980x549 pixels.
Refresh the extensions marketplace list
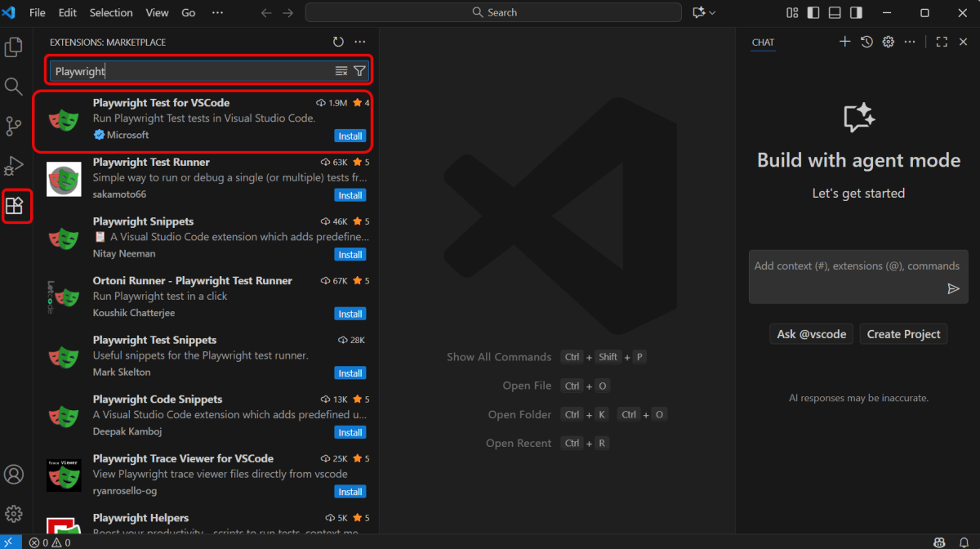pos(338,42)
